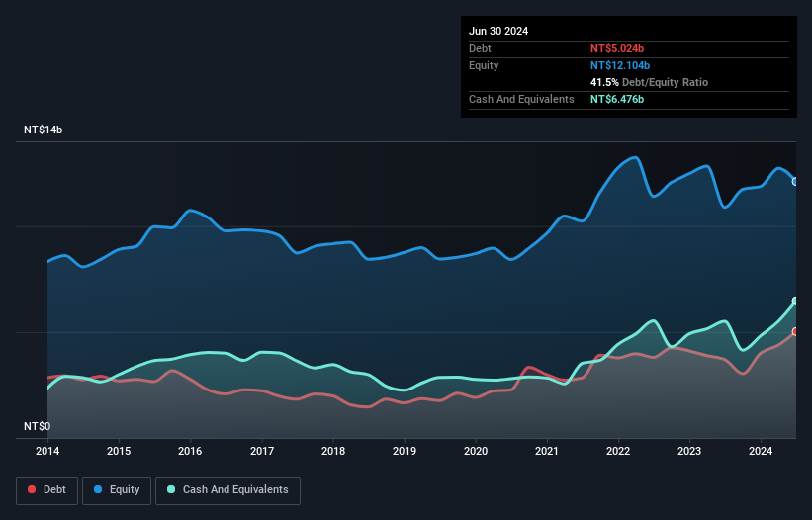
Task: Click the 2020 x-axis label
Action: (476, 451)
